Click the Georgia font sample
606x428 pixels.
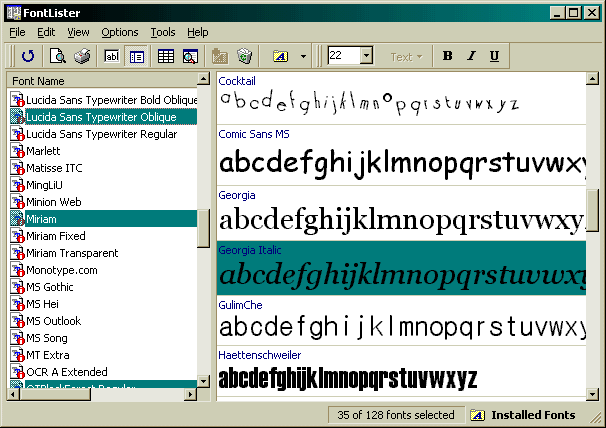point(401,213)
